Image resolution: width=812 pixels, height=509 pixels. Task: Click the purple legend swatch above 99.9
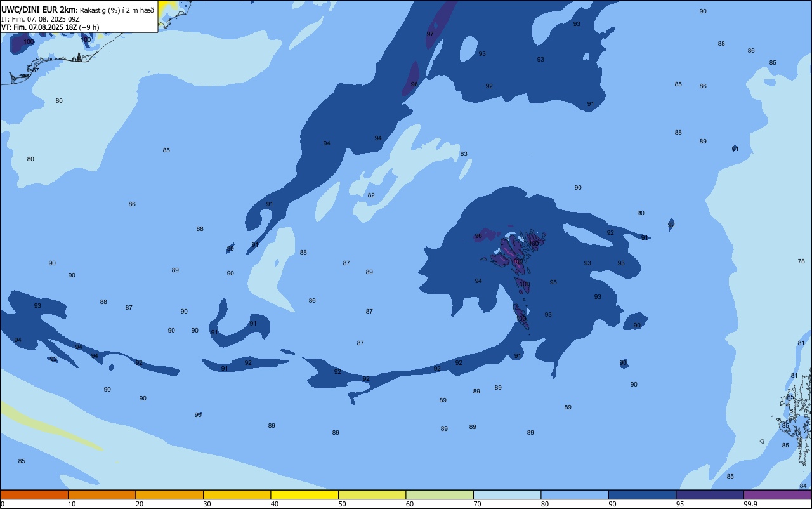pos(777,494)
